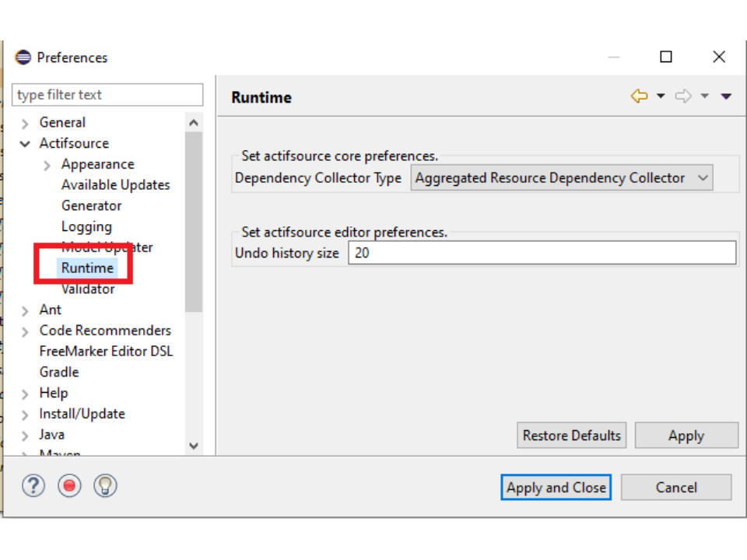Select Generator in preferences tree
The height and width of the screenshot is (560, 747).
91,206
